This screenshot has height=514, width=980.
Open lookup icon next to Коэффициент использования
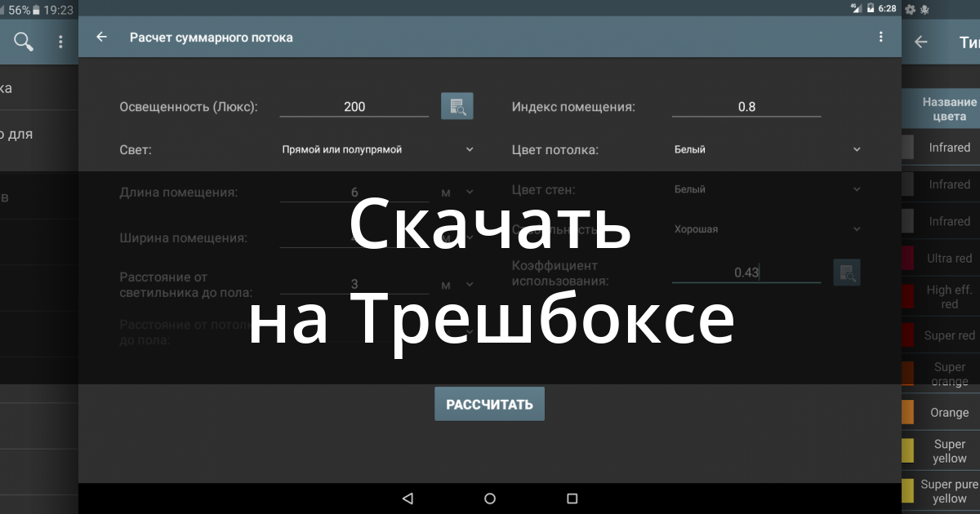point(847,273)
